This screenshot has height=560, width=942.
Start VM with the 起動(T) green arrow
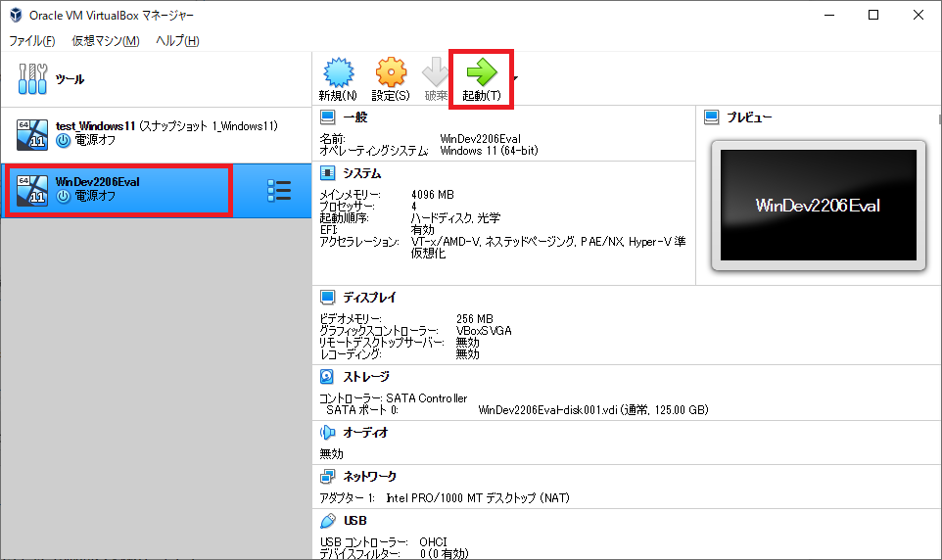pos(481,79)
